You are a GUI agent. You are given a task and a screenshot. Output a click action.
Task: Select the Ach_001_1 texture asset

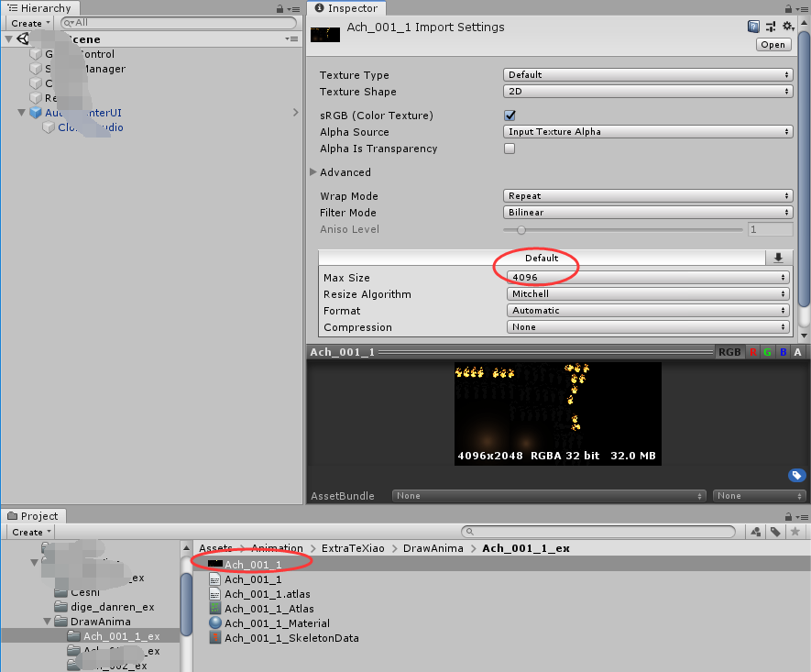point(500,565)
